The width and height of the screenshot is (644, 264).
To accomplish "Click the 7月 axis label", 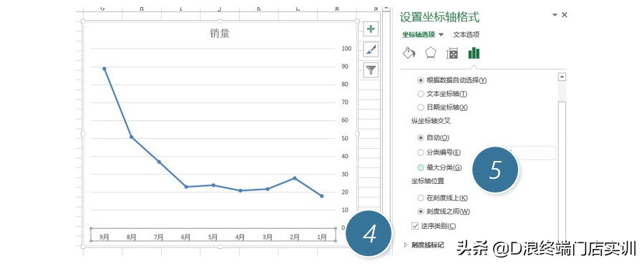I will pyautogui.click(x=159, y=237).
